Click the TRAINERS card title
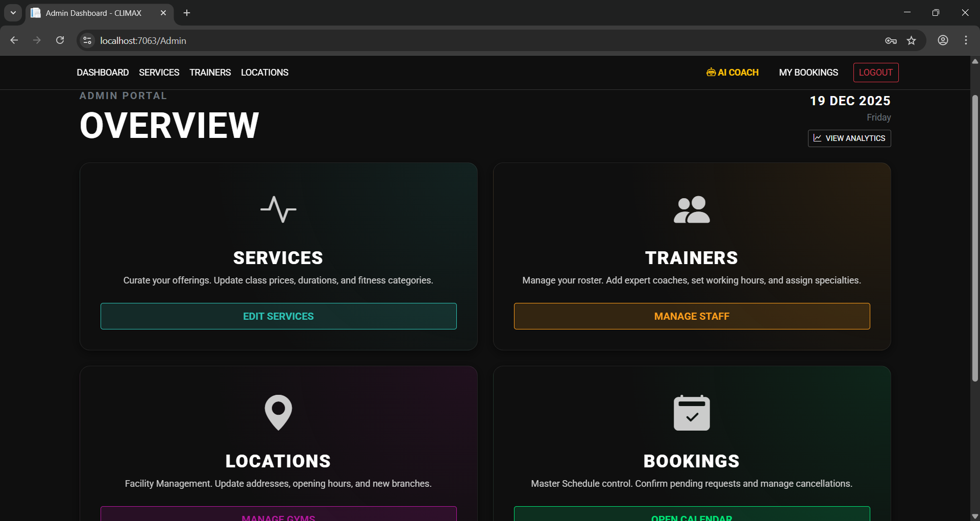 click(x=692, y=258)
